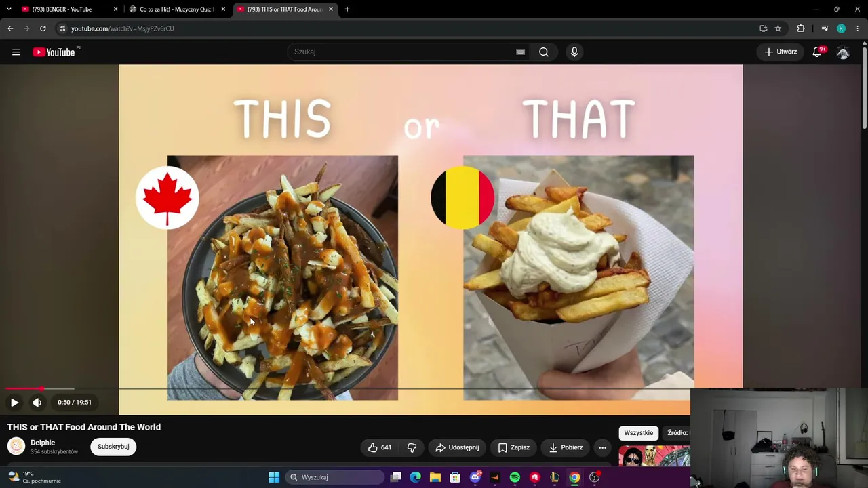Go back in browser history
The height and width of the screenshot is (488, 868).
click(10, 28)
